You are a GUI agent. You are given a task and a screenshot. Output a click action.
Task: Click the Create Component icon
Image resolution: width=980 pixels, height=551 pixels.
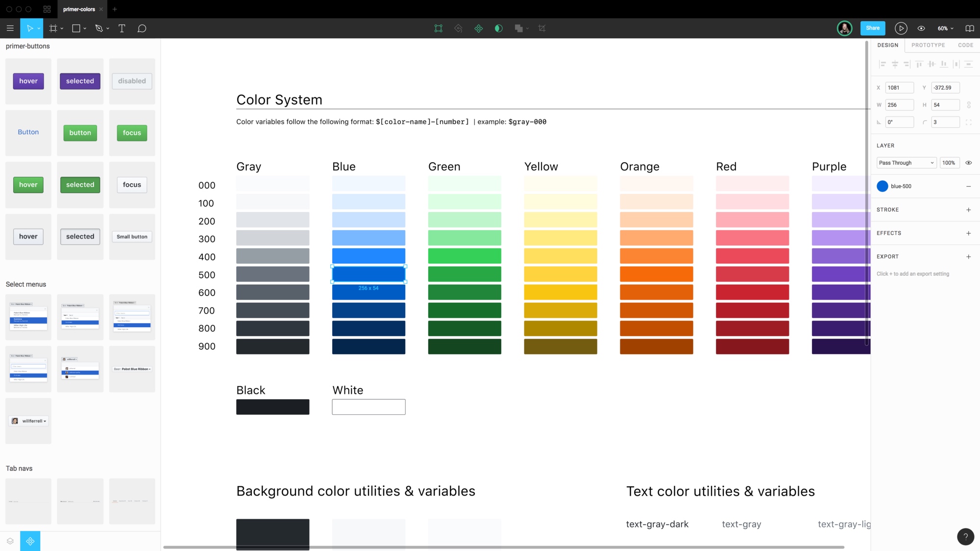pos(478,28)
